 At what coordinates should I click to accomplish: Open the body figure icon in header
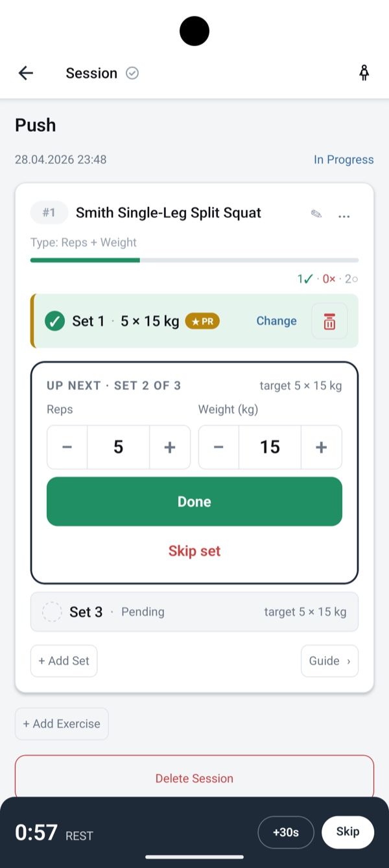point(364,73)
